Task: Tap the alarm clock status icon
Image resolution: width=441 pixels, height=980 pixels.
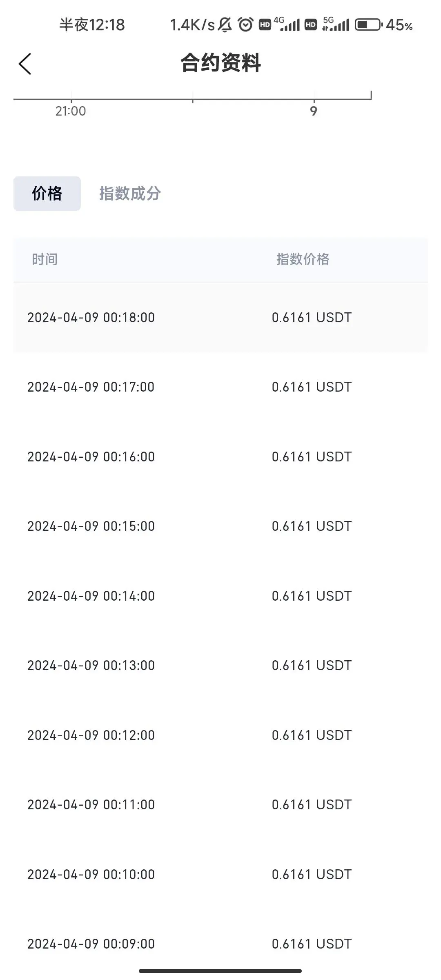Action: click(245, 25)
